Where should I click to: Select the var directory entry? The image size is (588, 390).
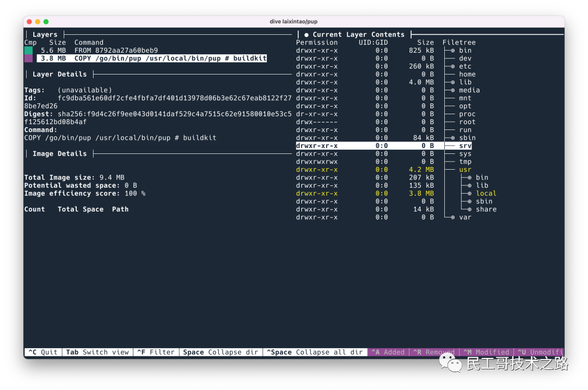click(x=465, y=218)
